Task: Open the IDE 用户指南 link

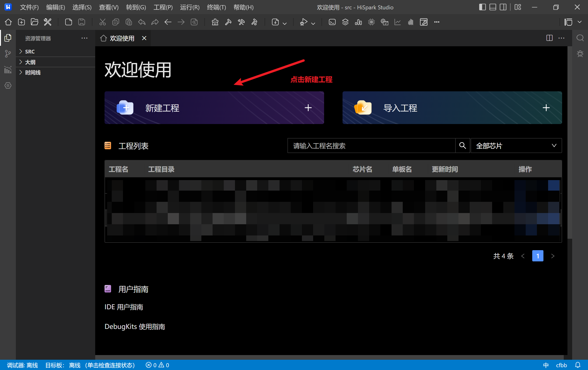Action: (x=124, y=307)
